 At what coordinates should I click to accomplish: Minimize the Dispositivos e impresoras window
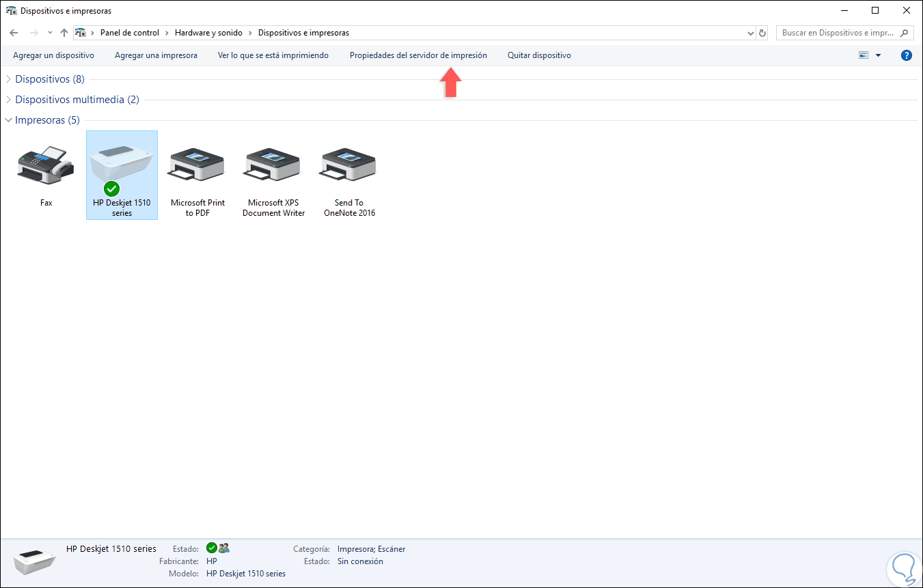coord(844,11)
